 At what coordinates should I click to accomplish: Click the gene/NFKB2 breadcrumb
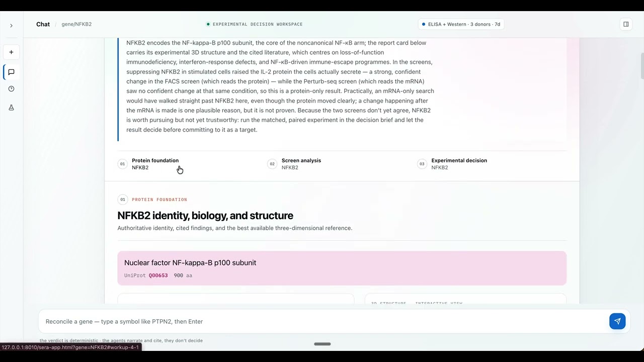[x=76, y=24]
